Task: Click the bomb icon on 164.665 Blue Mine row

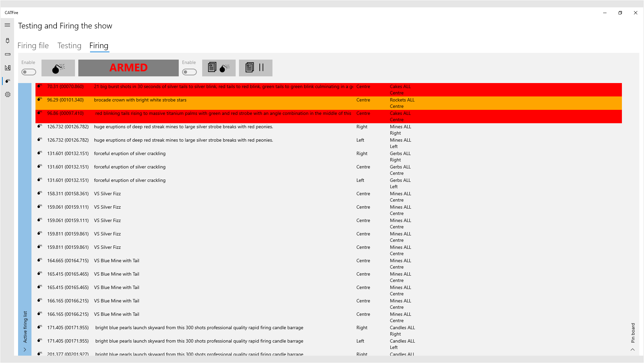Action: point(39,260)
